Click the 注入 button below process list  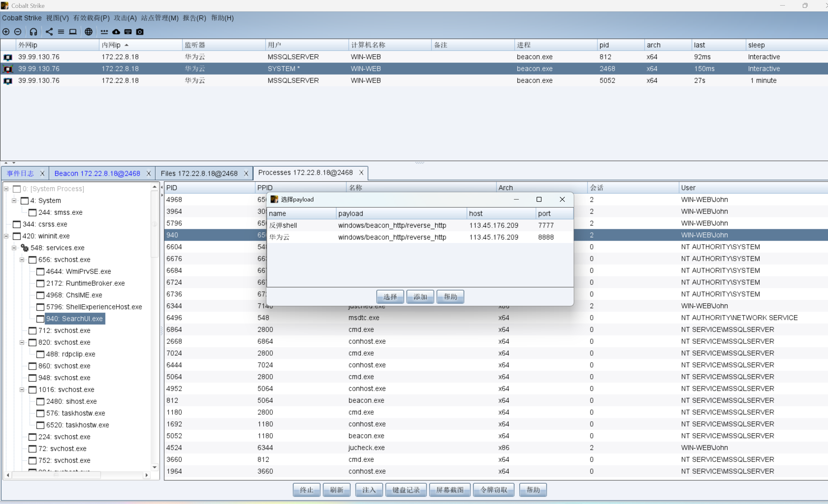369,490
